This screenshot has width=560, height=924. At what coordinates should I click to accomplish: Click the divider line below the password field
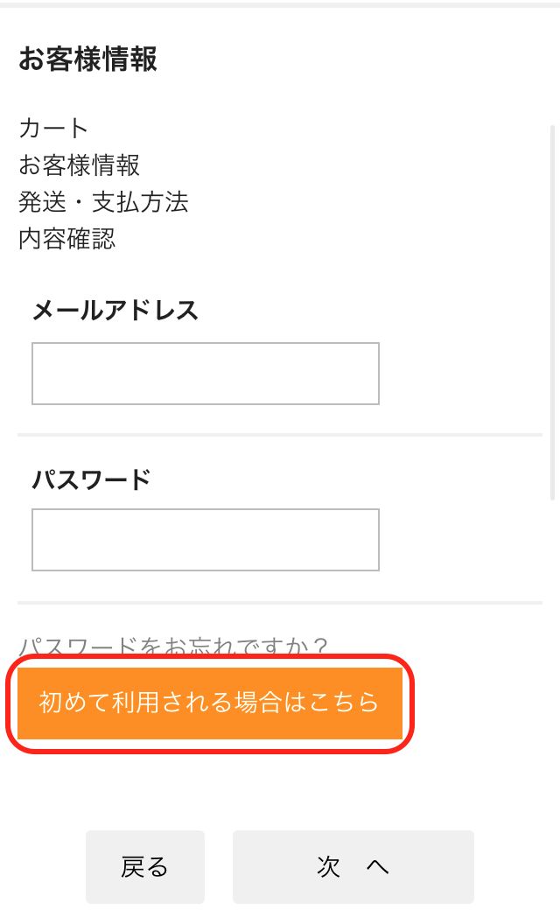coord(280,603)
